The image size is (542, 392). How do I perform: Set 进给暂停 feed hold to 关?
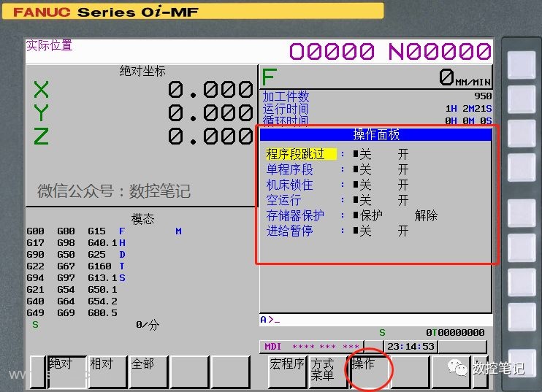pos(362,231)
